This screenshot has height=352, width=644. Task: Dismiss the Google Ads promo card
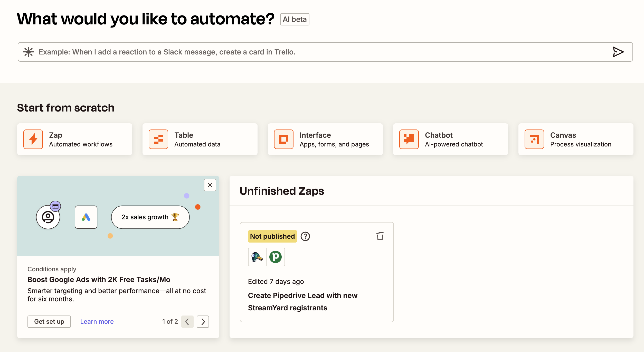(210, 185)
